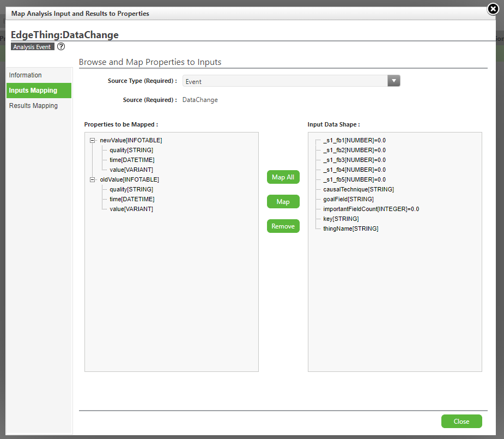Select goalField[STRING] input
This screenshot has width=504, height=439.
[348, 199]
